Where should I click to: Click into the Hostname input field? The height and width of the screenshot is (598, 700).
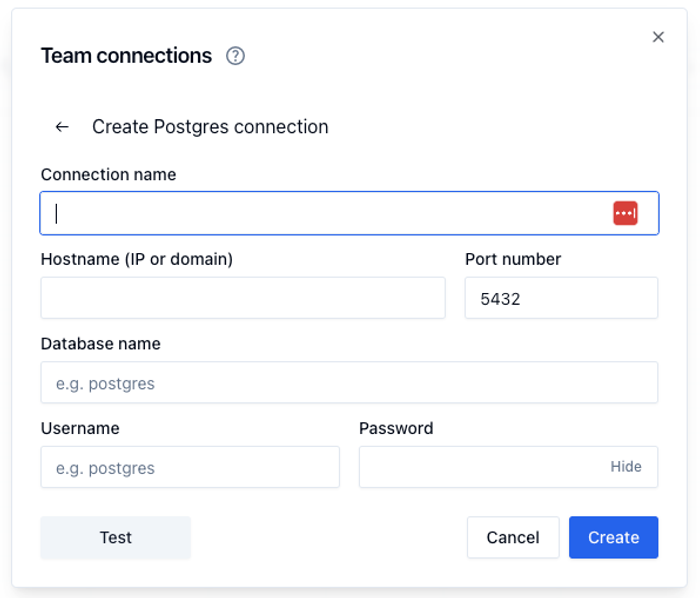(x=242, y=298)
